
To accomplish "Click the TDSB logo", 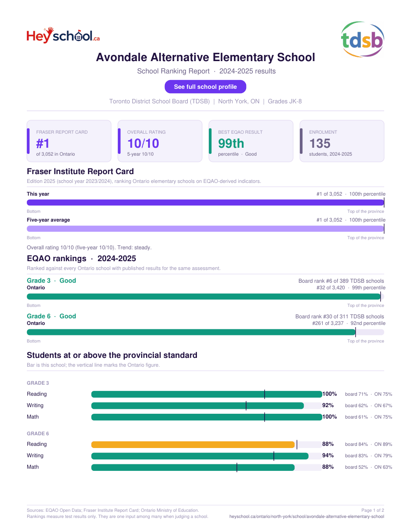I will pos(363,39).
